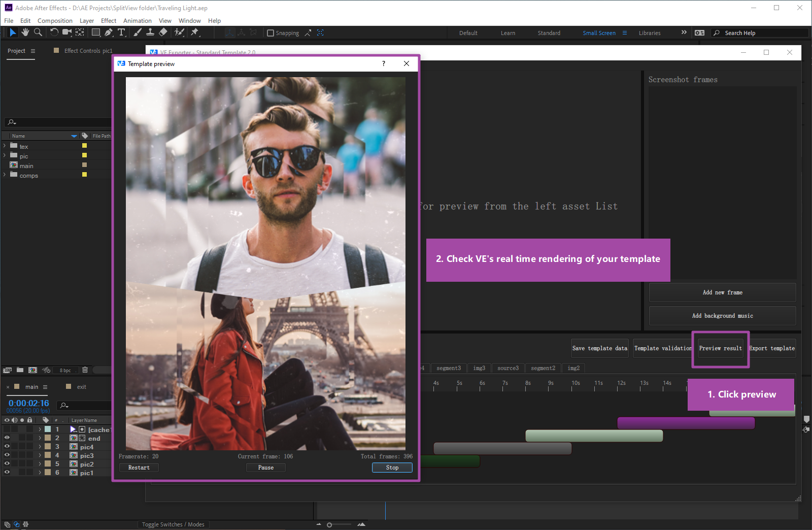Select the 'segment3' tab in VE Exporter
The width and height of the screenshot is (812, 530).
(x=449, y=368)
